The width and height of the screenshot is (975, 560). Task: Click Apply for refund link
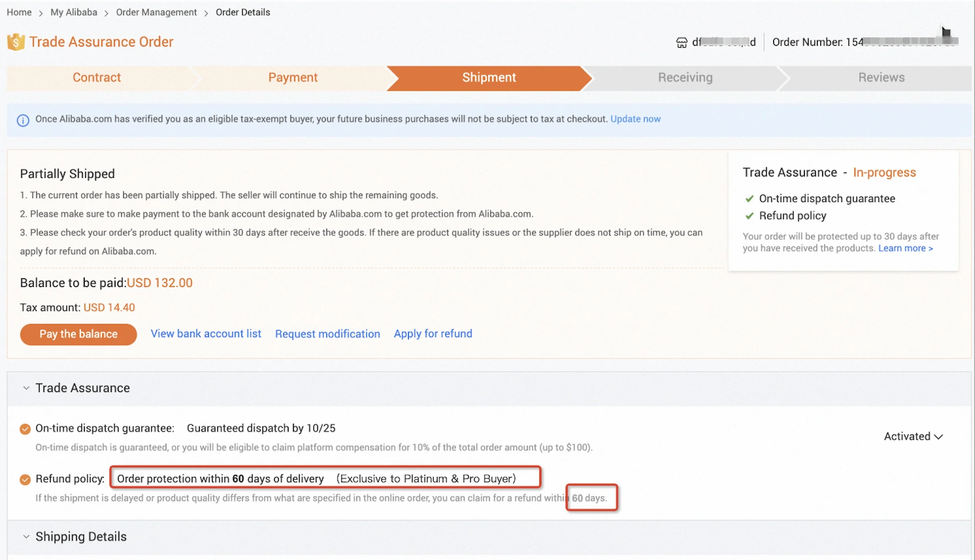pos(433,333)
